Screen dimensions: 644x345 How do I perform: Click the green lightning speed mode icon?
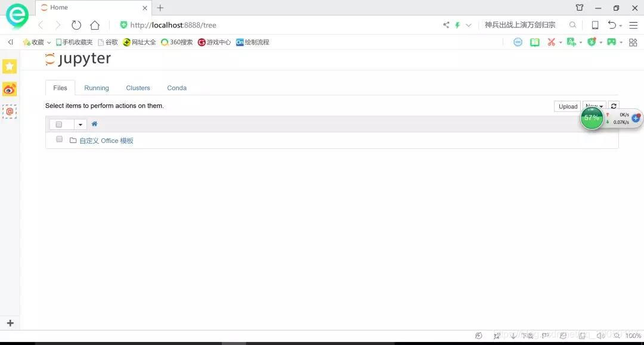pos(457,25)
